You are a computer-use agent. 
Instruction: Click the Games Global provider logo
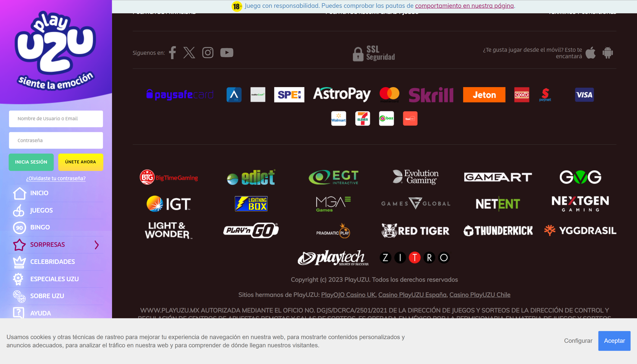click(416, 203)
